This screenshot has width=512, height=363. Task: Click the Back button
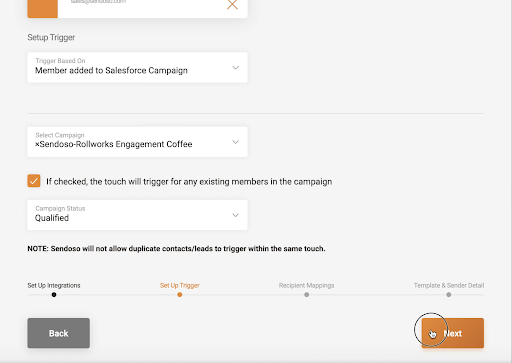click(58, 333)
